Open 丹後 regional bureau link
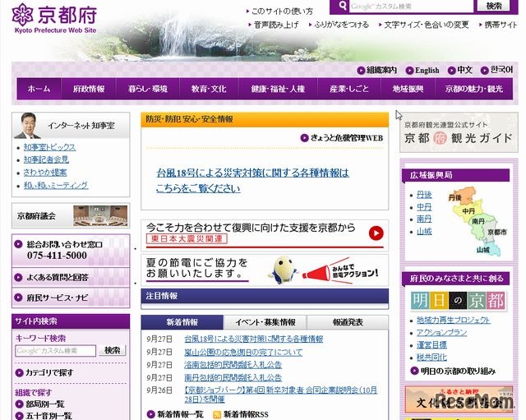 tap(424, 195)
